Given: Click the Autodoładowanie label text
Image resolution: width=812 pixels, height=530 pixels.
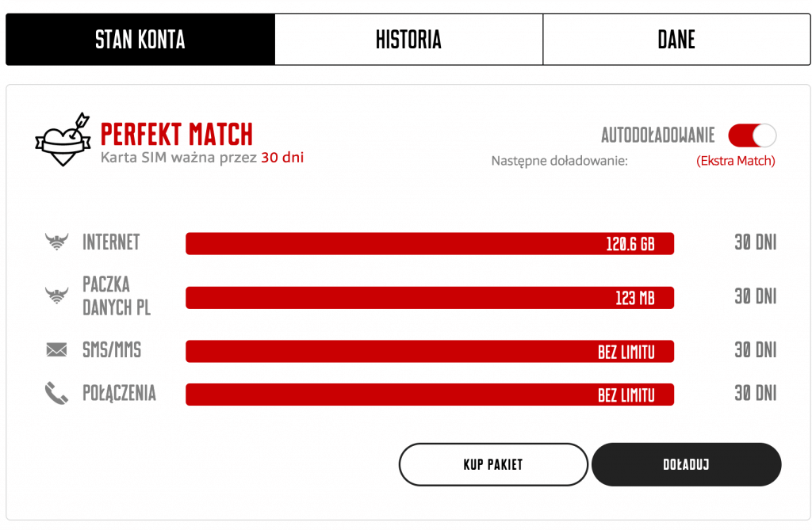Looking at the screenshot, I should click(x=657, y=135).
